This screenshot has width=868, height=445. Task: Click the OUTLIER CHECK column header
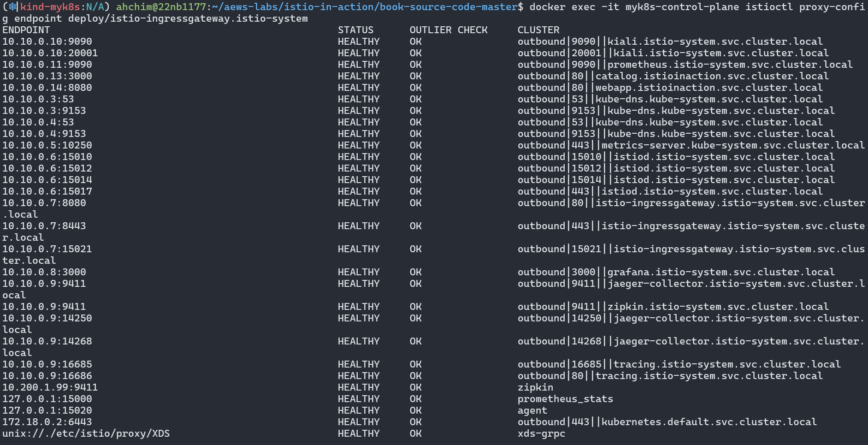(x=449, y=30)
